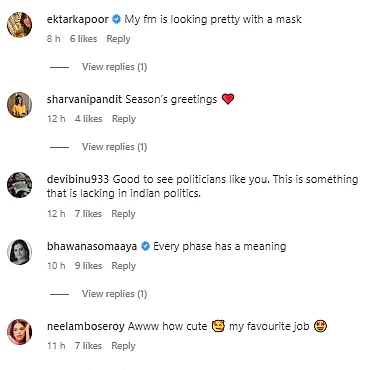The image size is (370, 370).
Task: Open username link neelamboseroy
Action: point(86,326)
